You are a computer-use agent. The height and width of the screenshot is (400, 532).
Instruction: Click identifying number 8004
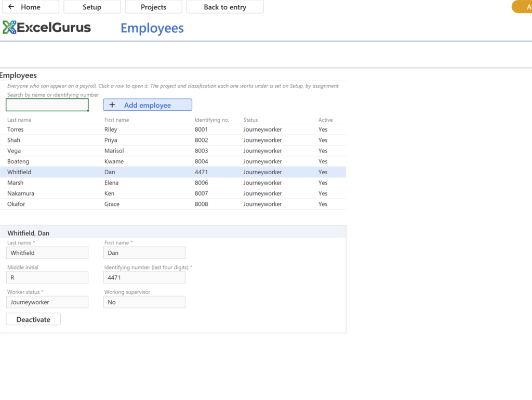click(x=201, y=161)
